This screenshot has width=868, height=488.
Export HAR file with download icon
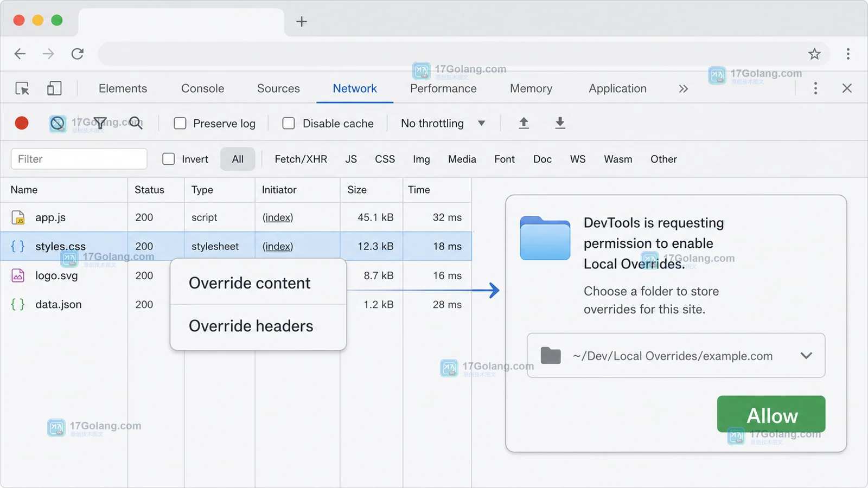(x=560, y=123)
